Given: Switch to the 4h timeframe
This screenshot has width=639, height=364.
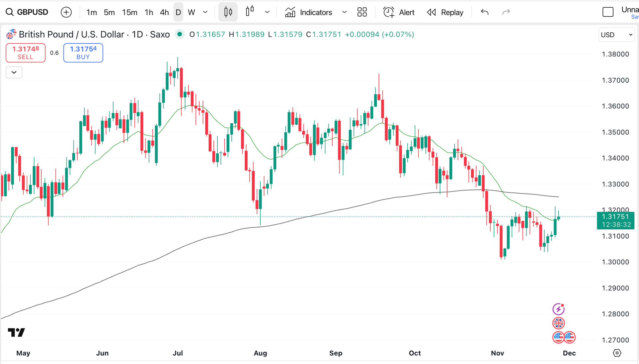Looking at the screenshot, I should (x=164, y=12).
